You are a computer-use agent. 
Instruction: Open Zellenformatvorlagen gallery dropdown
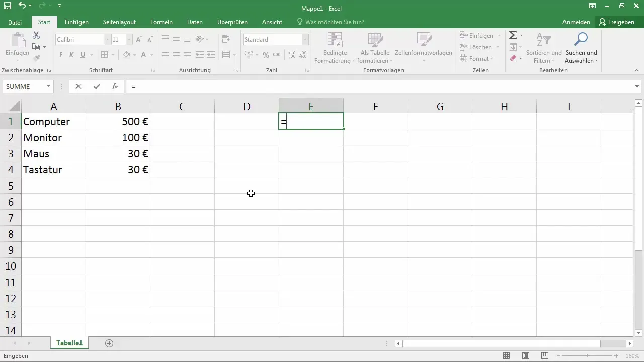pyautogui.click(x=425, y=48)
